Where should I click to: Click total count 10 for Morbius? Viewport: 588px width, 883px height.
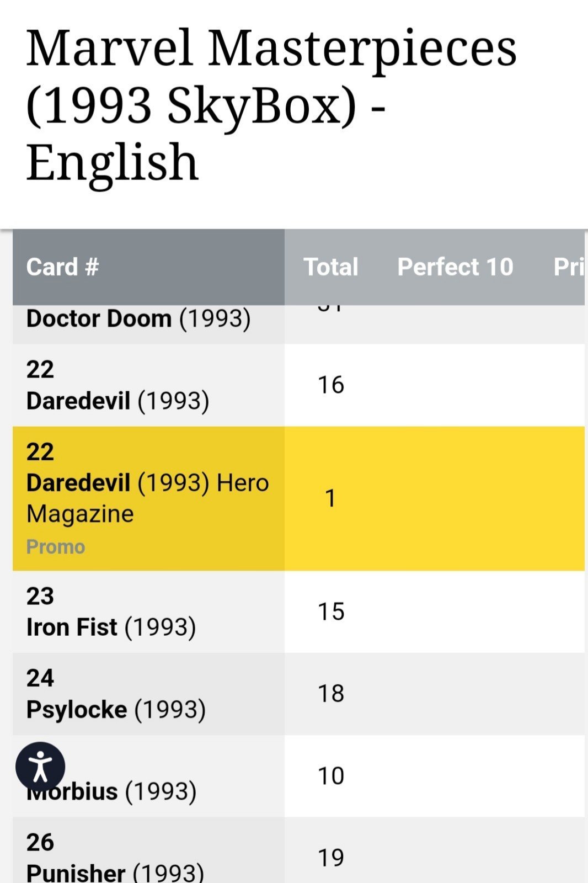coord(331,776)
